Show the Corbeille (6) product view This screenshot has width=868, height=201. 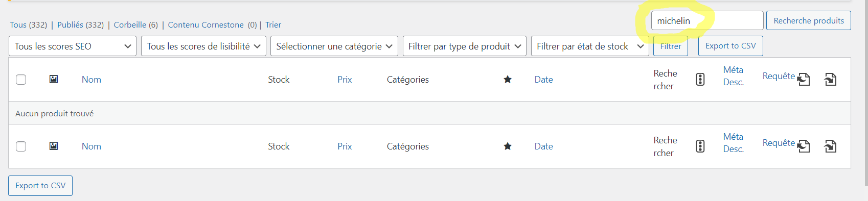135,24
